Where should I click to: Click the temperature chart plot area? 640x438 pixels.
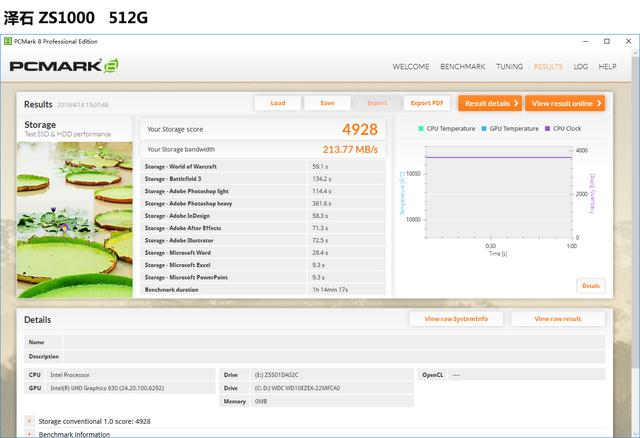pyautogui.click(x=498, y=192)
